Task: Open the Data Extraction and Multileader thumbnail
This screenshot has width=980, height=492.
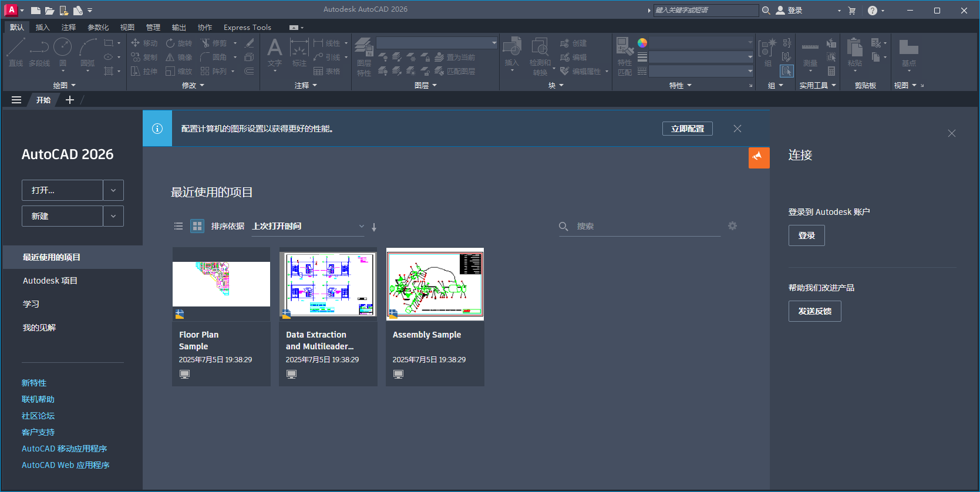Action: [328, 284]
